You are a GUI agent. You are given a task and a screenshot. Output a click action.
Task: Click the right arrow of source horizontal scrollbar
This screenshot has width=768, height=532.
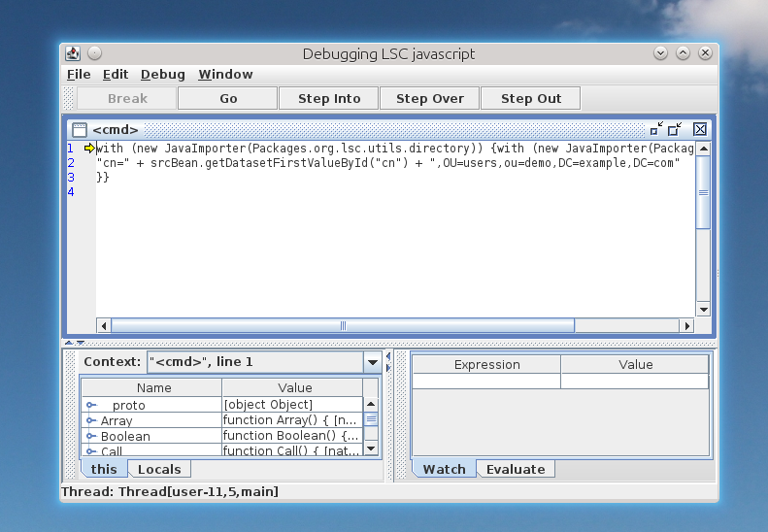click(x=687, y=326)
